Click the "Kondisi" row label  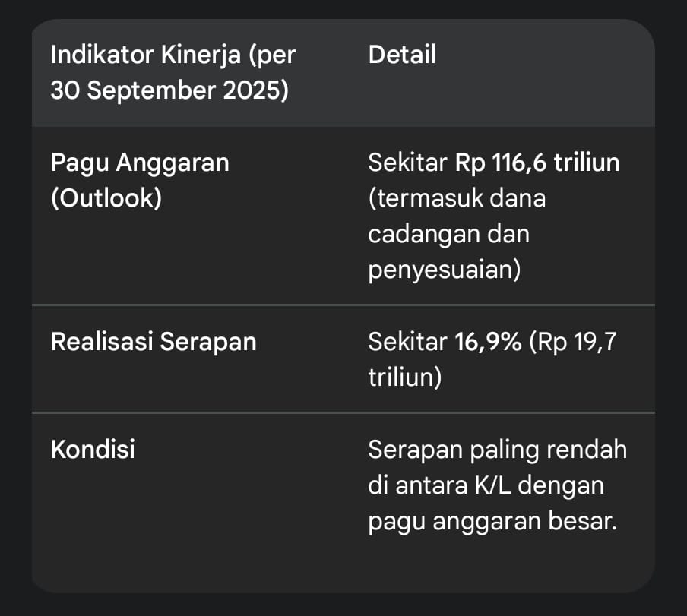93,450
